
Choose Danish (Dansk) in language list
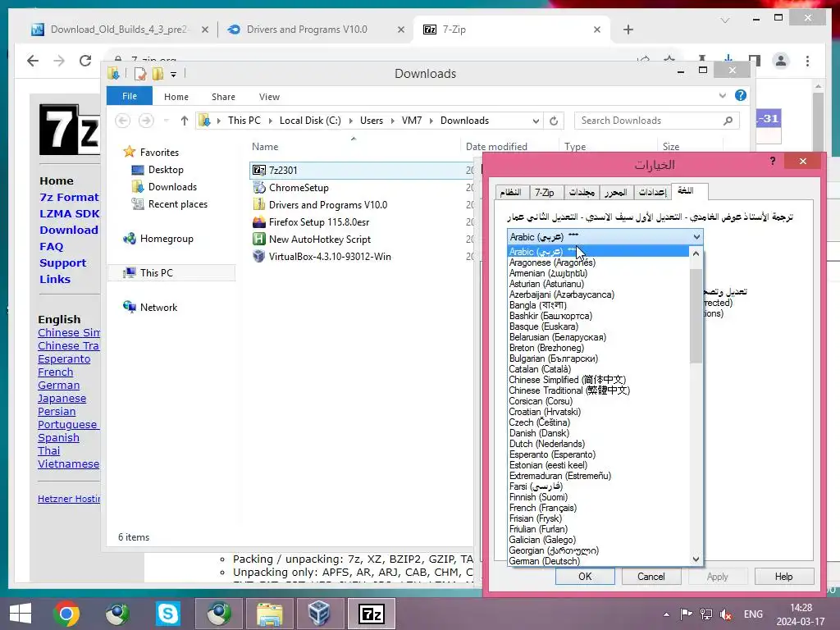point(539,433)
